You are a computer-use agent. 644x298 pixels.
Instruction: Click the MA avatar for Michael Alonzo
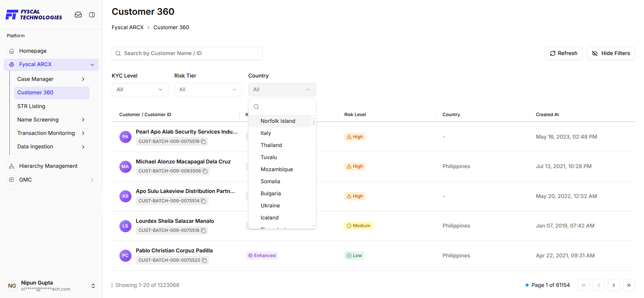click(125, 166)
